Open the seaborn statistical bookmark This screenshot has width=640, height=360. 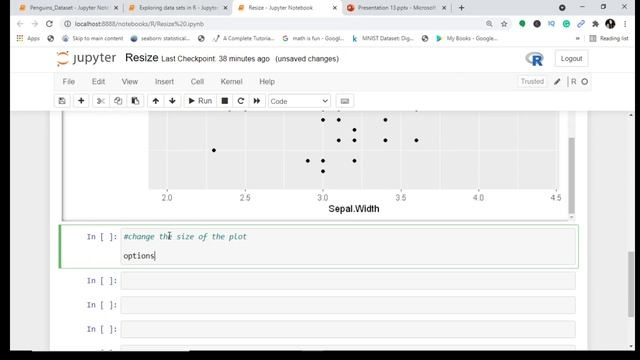pos(160,38)
